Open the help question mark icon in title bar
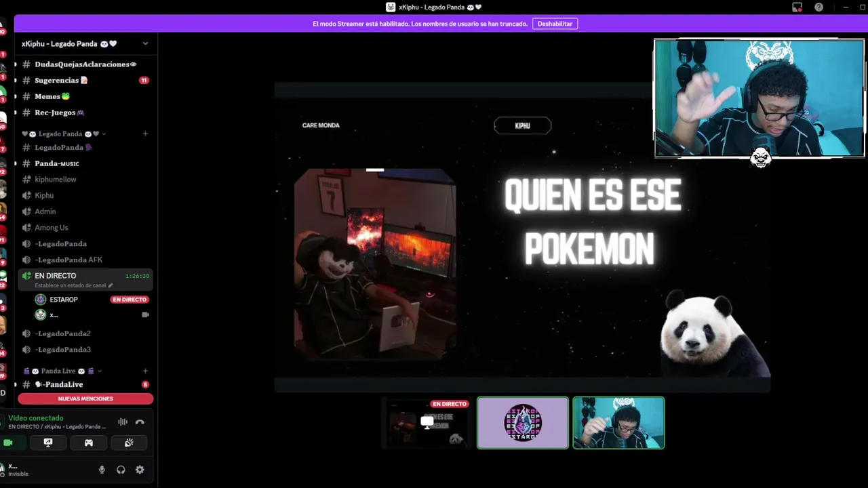The height and width of the screenshot is (488, 868). pos(819,7)
